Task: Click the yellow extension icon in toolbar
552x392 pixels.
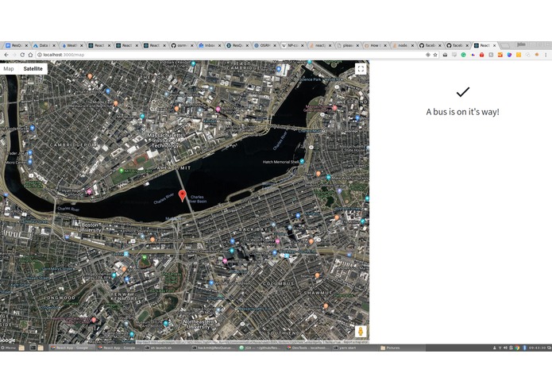Action: point(518,55)
